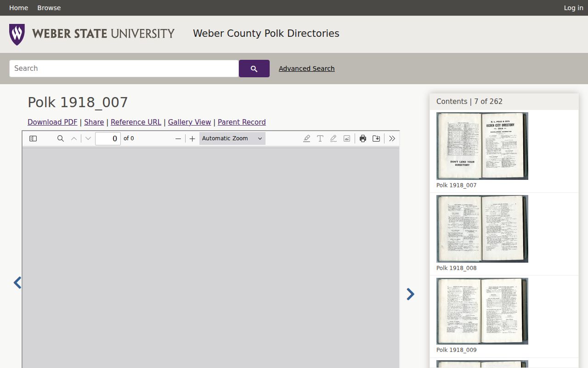Click Weber County Polk Directories title
Screen dimensions: 588x368
pyautogui.click(x=266, y=34)
